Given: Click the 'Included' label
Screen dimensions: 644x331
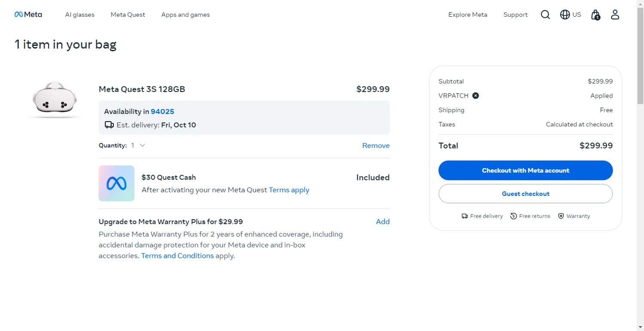Looking at the screenshot, I should pos(373,177).
